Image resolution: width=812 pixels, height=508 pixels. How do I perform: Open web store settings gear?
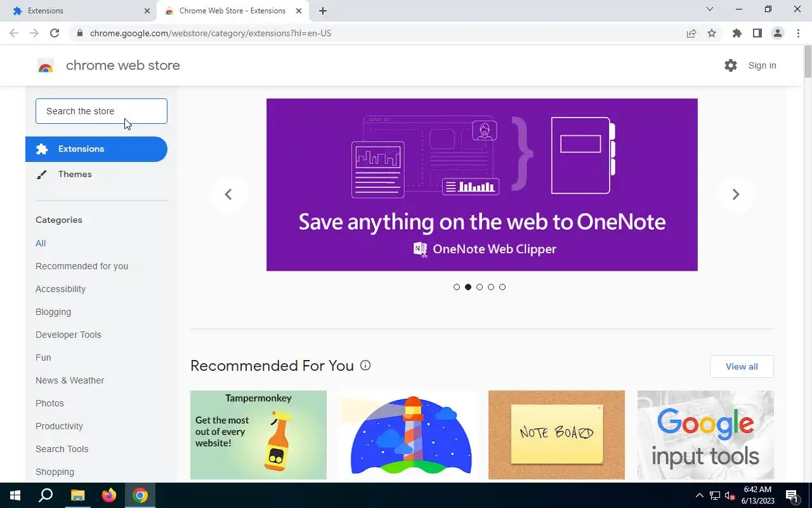click(731, 65)
